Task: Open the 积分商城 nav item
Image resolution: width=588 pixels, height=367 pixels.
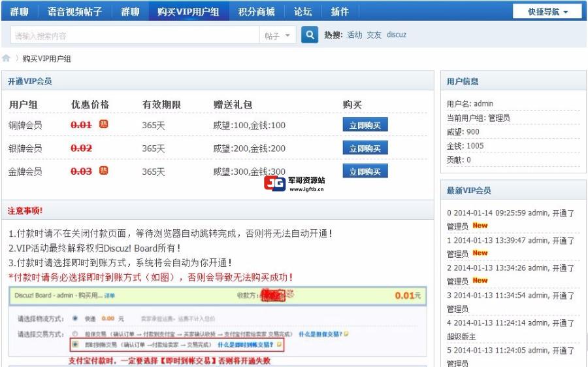Action: (256, 12)
